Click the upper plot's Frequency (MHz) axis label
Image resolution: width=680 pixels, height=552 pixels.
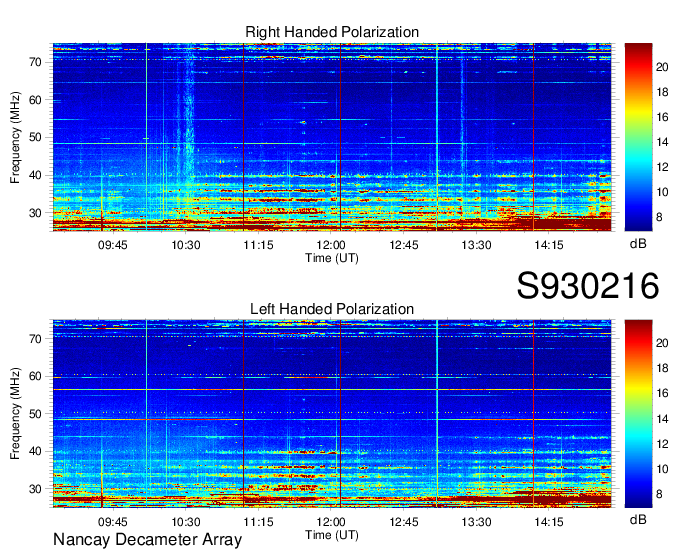(x=15, y=137)
